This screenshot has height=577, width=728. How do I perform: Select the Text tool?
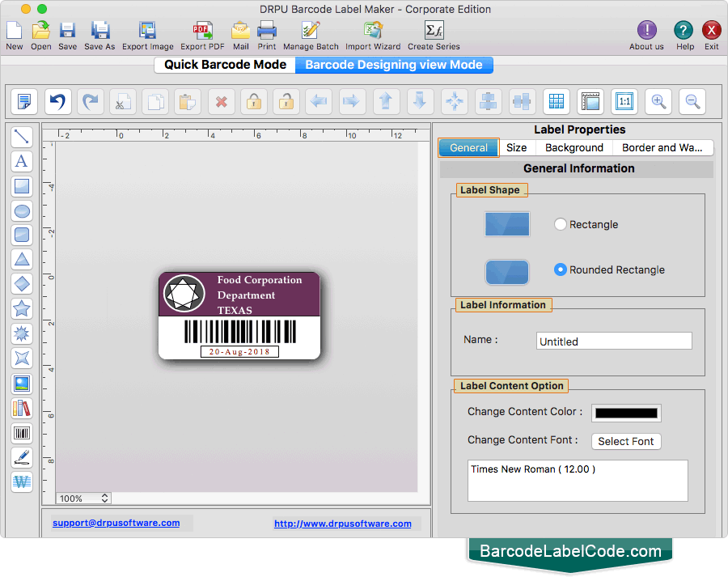point(22,162)
